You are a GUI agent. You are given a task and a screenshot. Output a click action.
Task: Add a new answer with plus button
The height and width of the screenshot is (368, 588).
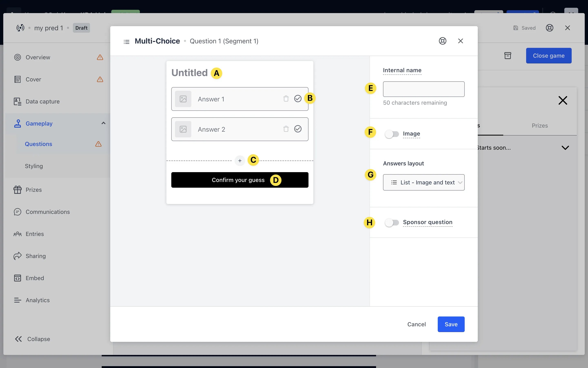[x=239, y=161]
